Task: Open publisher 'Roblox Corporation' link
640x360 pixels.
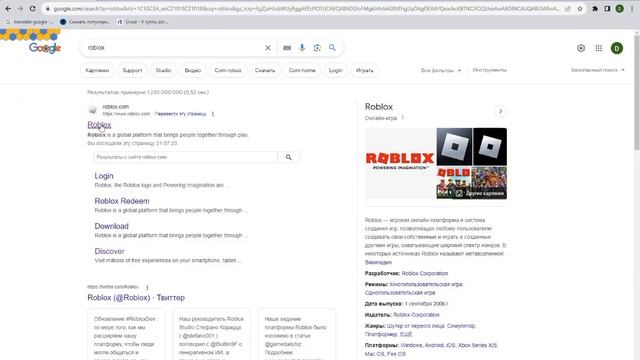Action: tap(416, 315)
